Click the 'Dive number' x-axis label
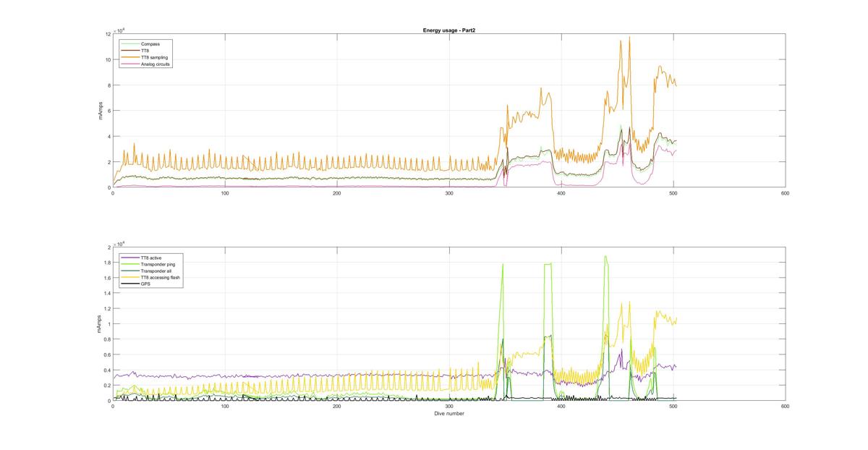 449,414
